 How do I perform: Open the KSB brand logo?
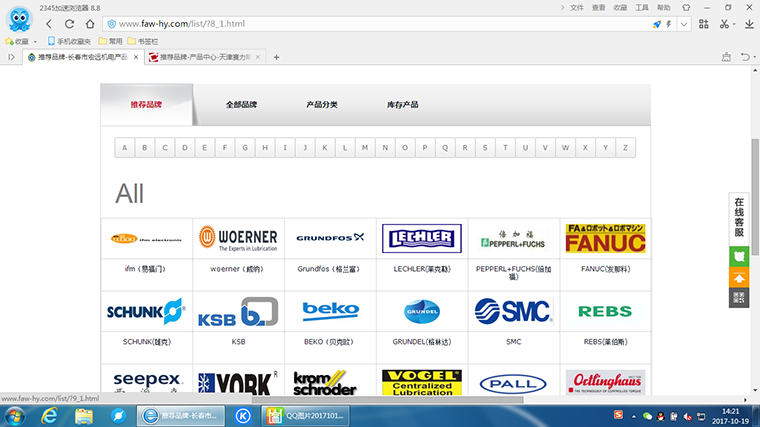pos(238,311)
